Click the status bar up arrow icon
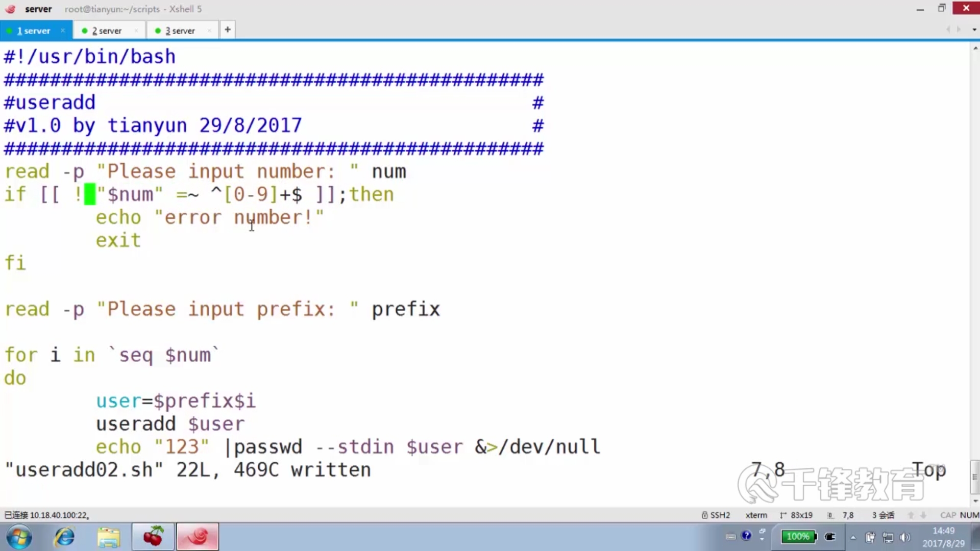Image resolution: width=980 pixels, height=551 pixels. (911, 515)
